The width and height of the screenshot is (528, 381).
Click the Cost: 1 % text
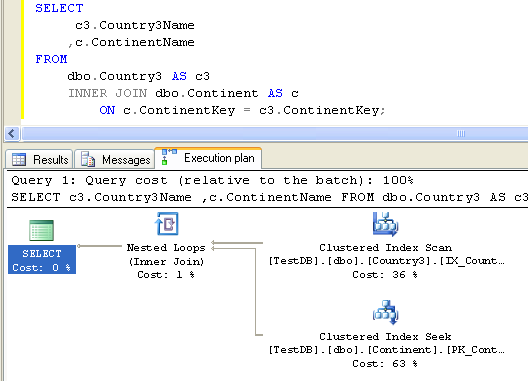pyautogui.click(x=166, y=275)
